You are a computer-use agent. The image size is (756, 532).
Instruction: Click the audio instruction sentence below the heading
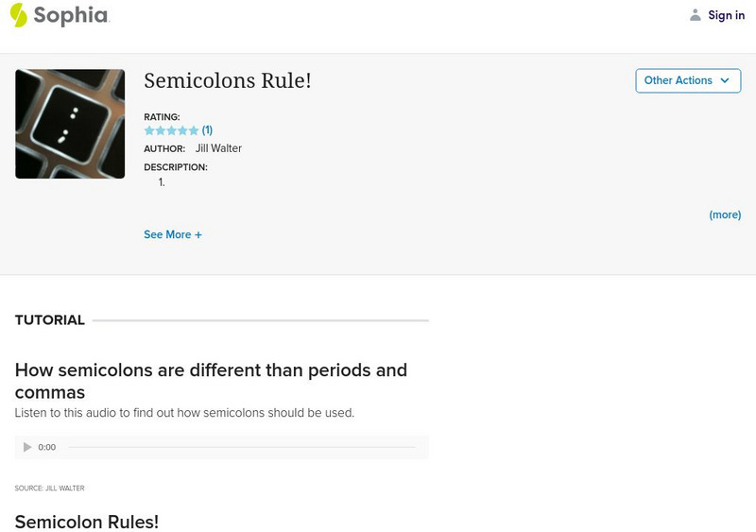pos(184,413)
